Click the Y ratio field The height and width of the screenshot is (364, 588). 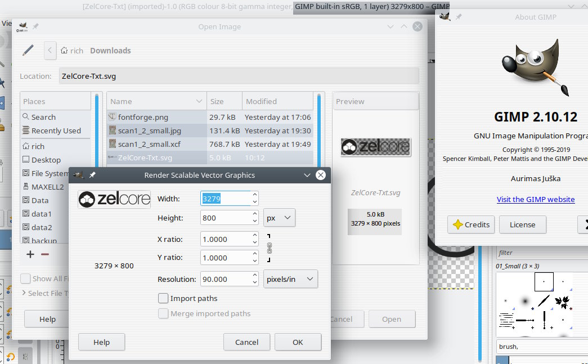(x=226, y=258)
